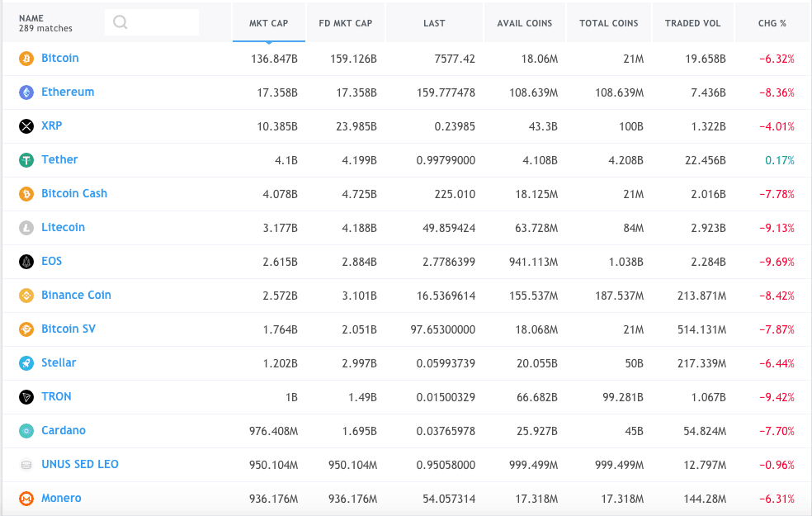Click the TRON logo icon

coord(26,397)
